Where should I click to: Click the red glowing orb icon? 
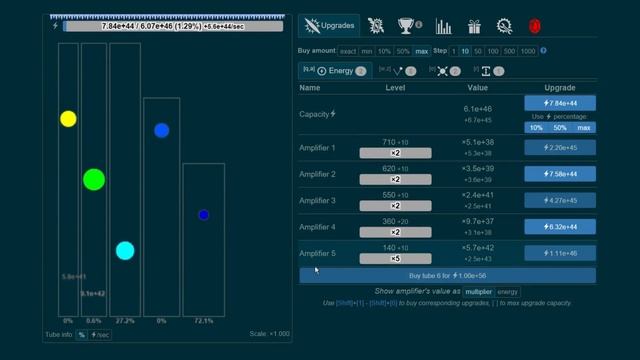(535, 26)
